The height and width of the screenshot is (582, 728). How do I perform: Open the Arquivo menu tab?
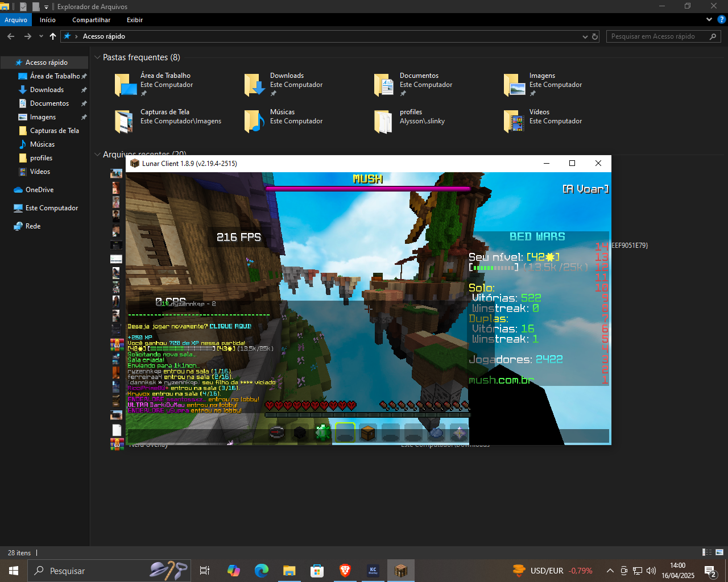pos(16,20)
